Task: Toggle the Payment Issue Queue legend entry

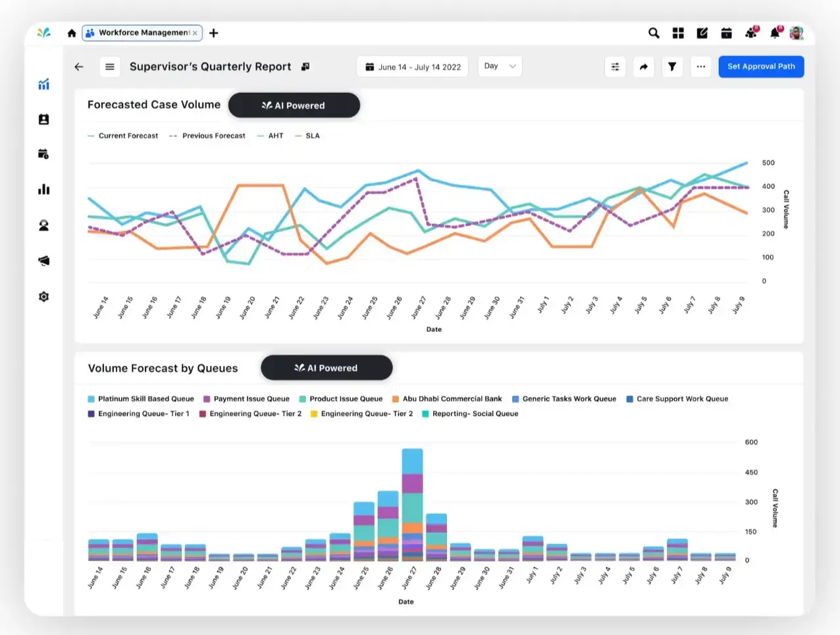Action: [x=246, y=399]
